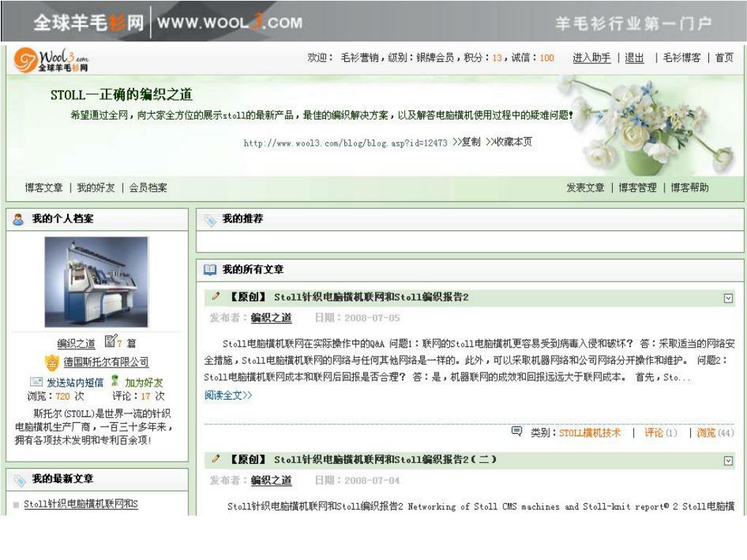Open 发表文章 menu item
The height and width of the screenshot is (560, 747).
point(585,187)
